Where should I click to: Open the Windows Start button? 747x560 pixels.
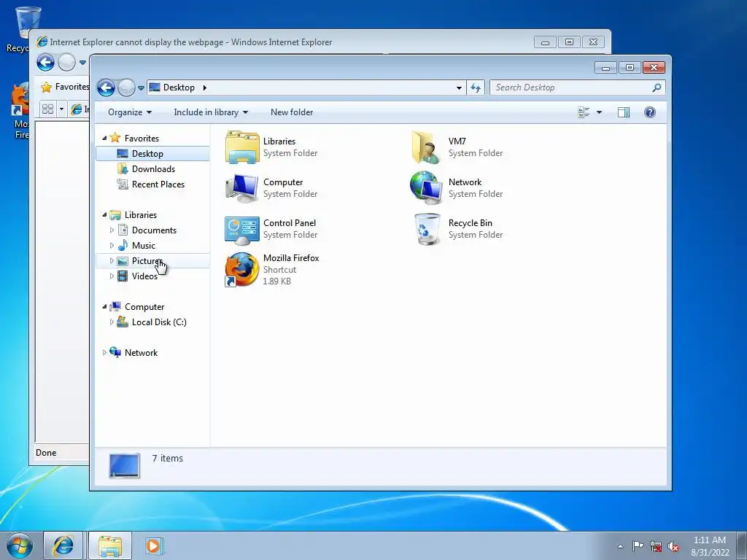point(19,545)
